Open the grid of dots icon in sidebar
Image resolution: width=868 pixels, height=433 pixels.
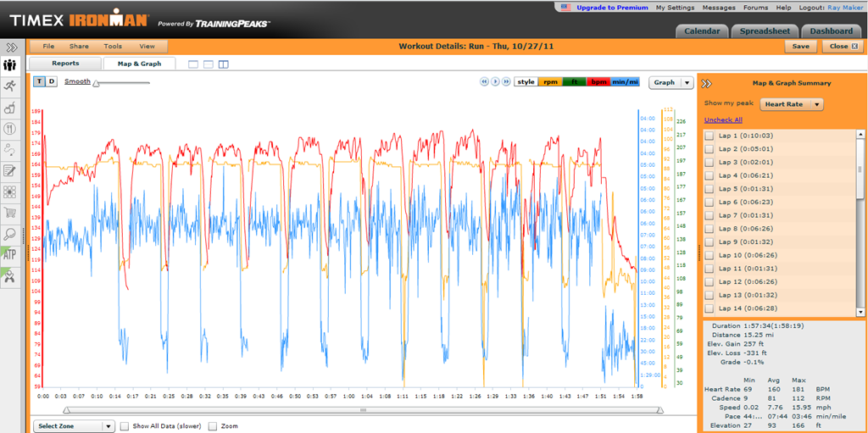tap(9, 192)
